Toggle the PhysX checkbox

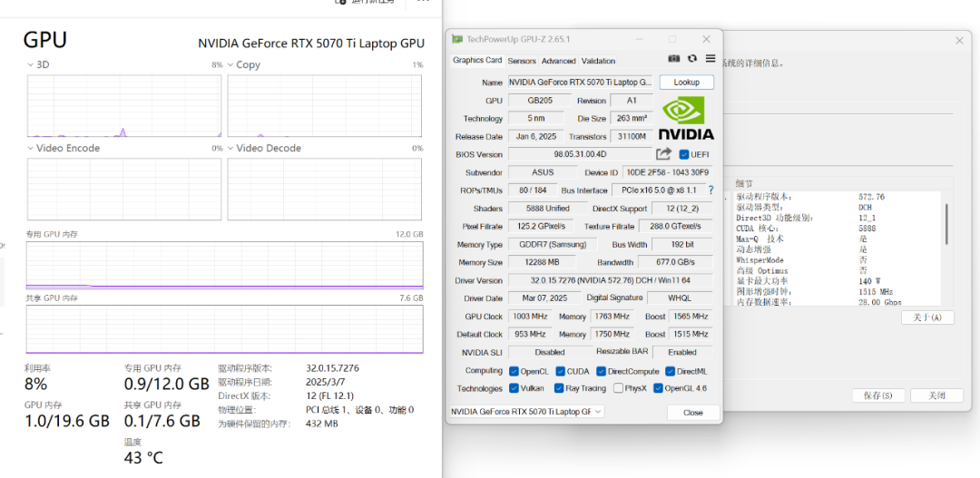coord(618,388)
